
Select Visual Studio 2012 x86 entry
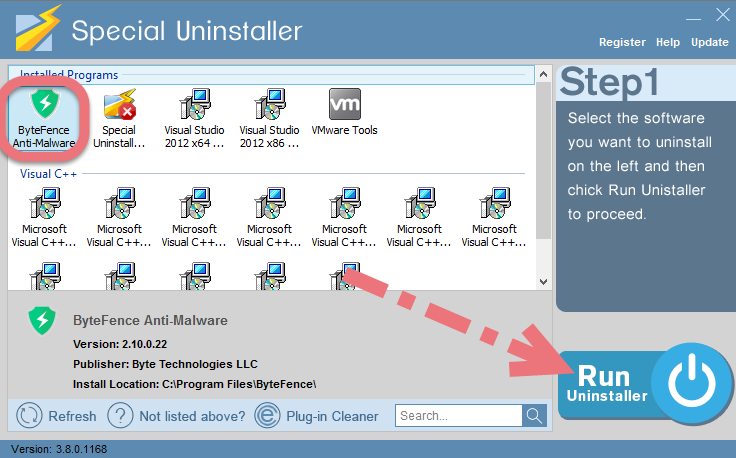[269, 117]
